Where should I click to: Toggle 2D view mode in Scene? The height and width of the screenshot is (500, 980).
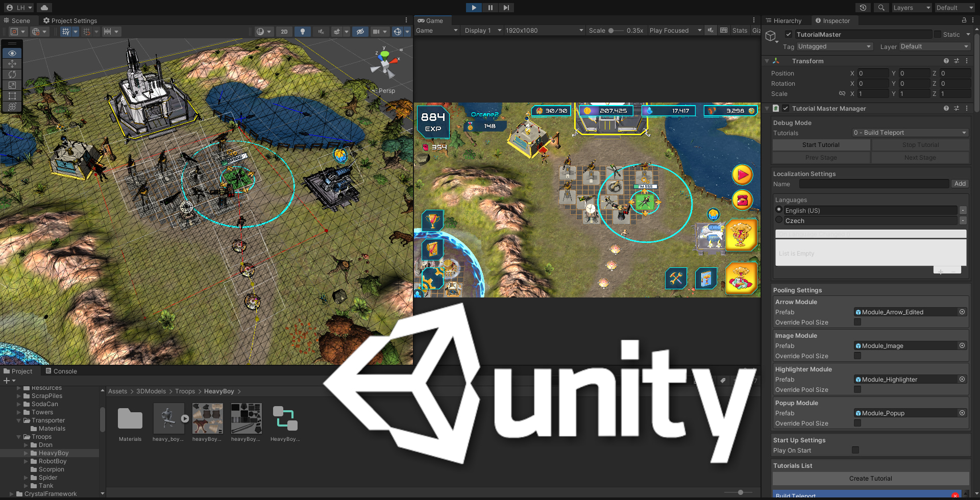click(284, 32)
